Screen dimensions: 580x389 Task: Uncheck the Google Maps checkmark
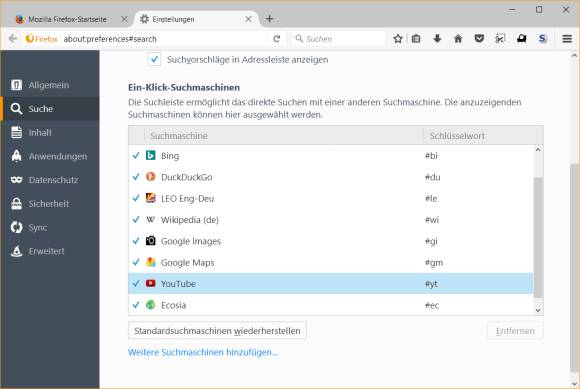[x=136, y=262]
